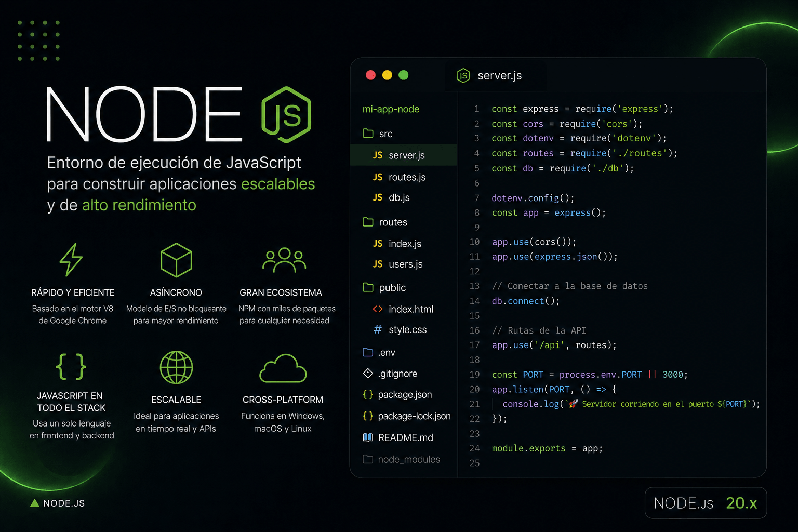The height and width of the screenshot is (532, 798).
Task: Open README.md file label
Action: tap(406, 437)
